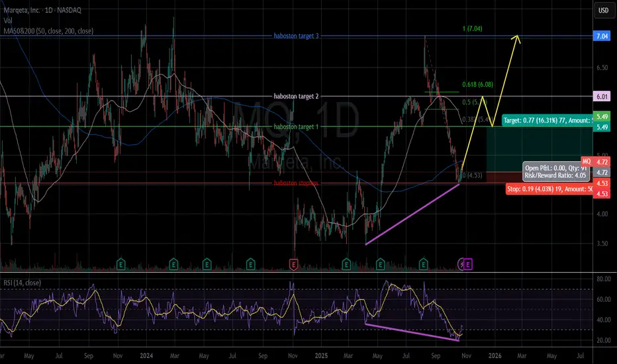Select the teal Target 0.77 (16.31%) label

click(x=547, y=120)
